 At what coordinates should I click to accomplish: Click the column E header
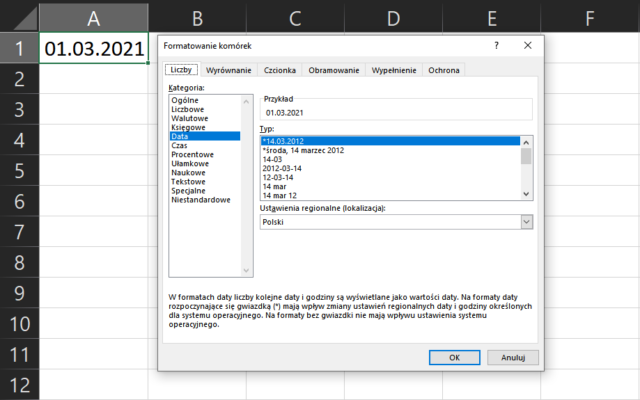point(492,18)
